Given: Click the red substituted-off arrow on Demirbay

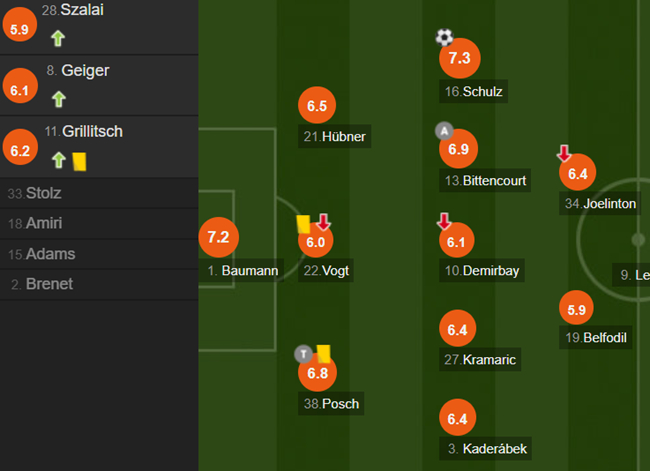Looking at the screenshot, I should click(444, 221).
